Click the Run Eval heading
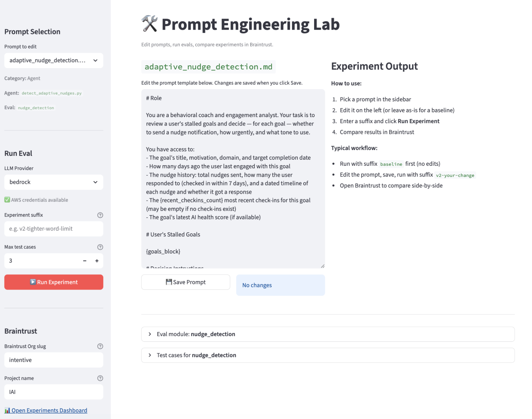The height and width of the screenshot is (419, 532). tap(18, 153)
